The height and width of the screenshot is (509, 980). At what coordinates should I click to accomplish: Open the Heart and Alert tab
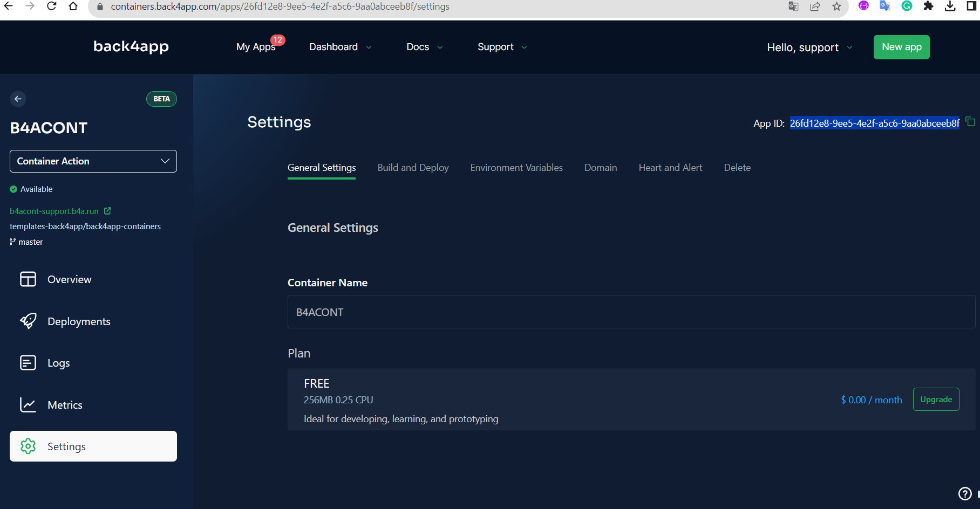click(x=670, y=168)
